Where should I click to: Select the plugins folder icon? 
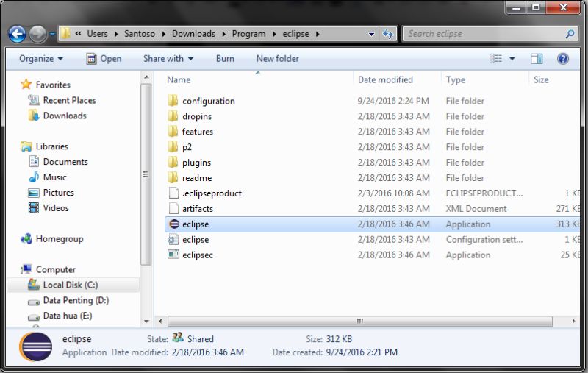[173, 162]
